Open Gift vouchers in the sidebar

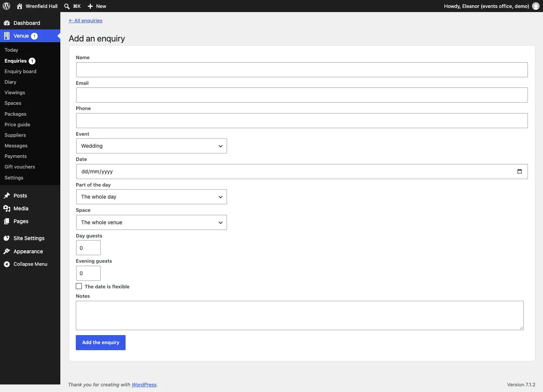20,167
